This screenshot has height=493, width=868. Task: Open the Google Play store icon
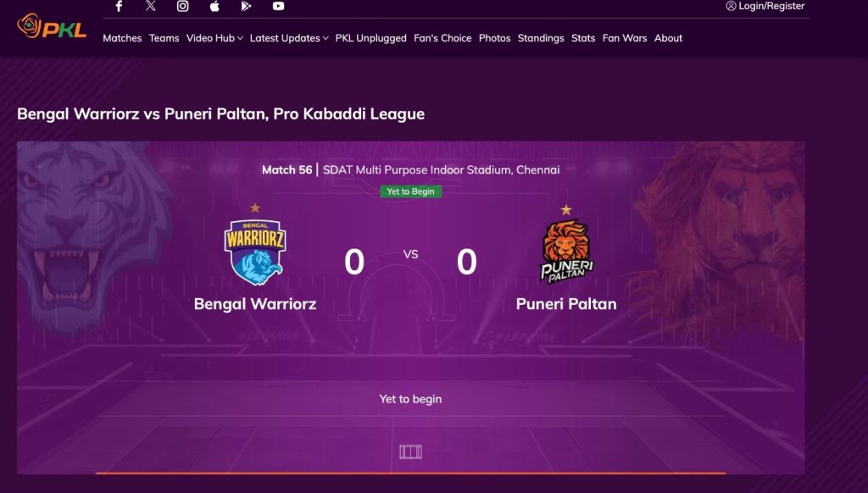[x=247, y=6]
